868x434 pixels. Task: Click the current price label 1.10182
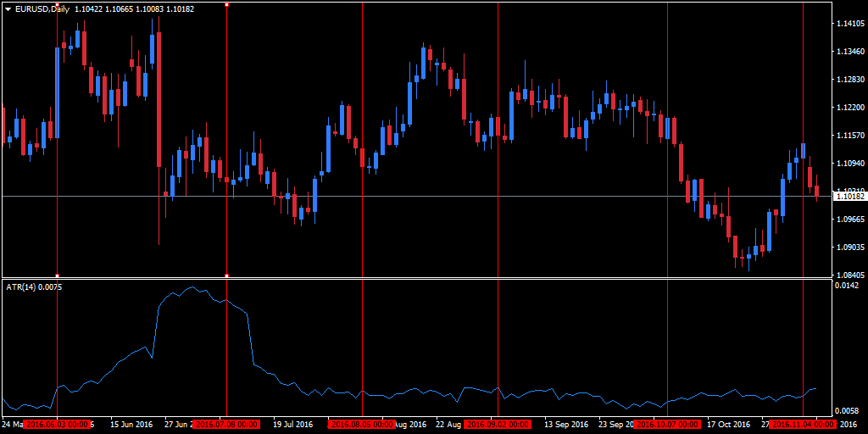[849, 196]
